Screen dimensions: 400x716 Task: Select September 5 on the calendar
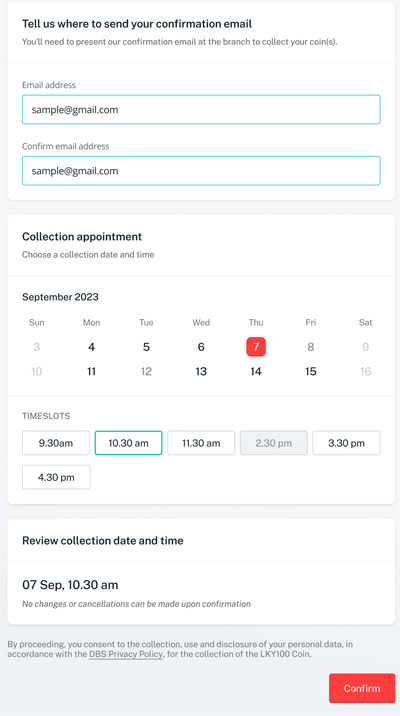(x=146, y=347)
